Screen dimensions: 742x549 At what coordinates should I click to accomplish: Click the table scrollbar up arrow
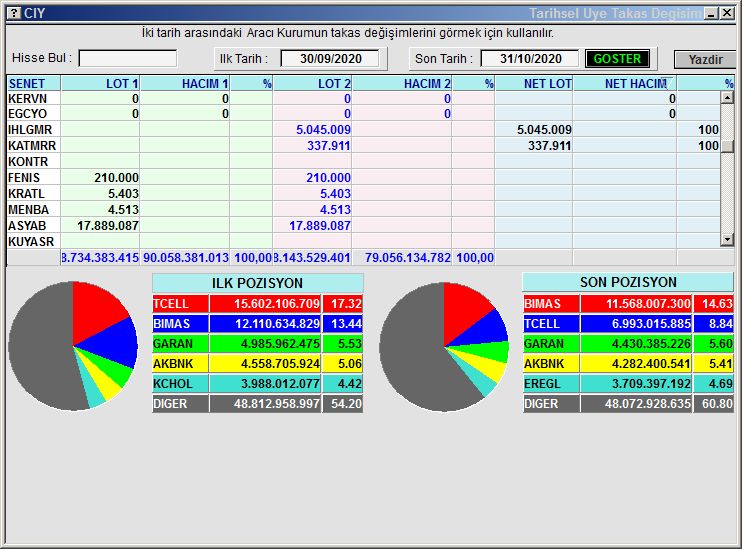click(x=727, y=97)
